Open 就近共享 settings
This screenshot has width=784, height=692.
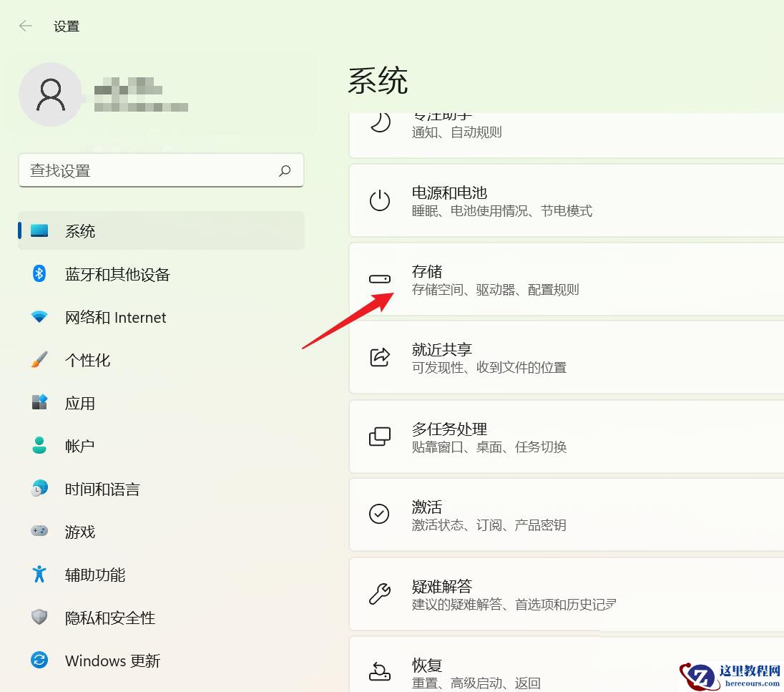pyautogui.click(x=501, y=358)
